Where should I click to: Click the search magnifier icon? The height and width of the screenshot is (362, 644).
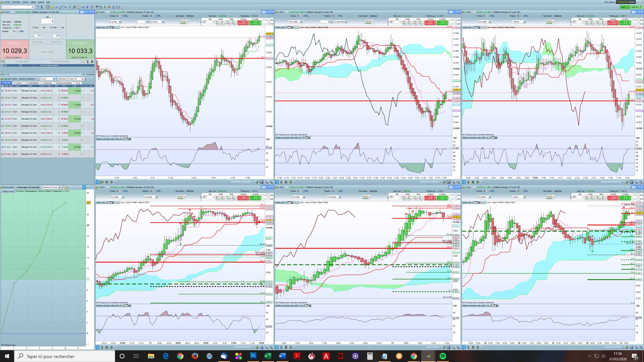(x=33, y=7)
